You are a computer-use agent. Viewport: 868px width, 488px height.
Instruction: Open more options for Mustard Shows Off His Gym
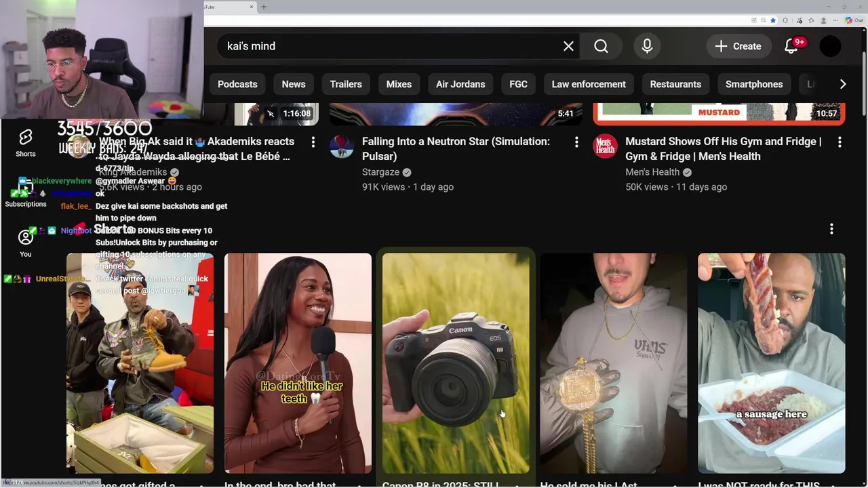pos(840,142)
